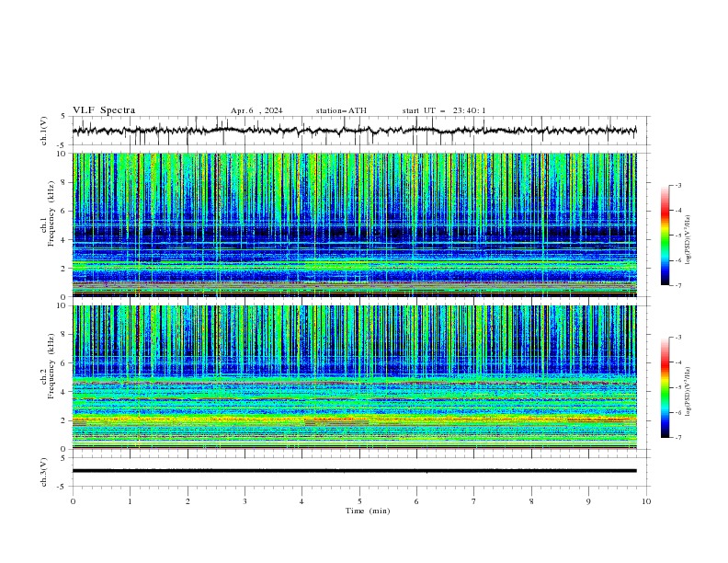Click the ch.2 spectrogram plot

point(355,377)
